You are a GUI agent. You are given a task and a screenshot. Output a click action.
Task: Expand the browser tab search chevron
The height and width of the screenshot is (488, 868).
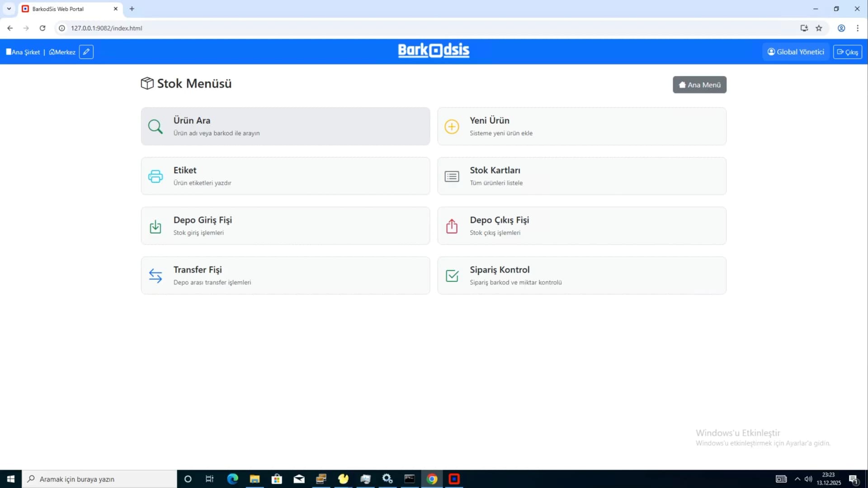(9, 9)
